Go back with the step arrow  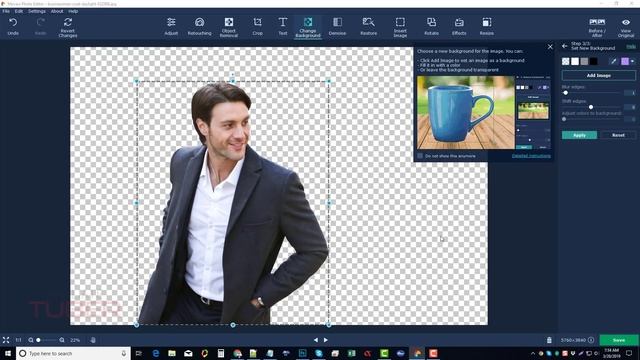click(565, 46)
